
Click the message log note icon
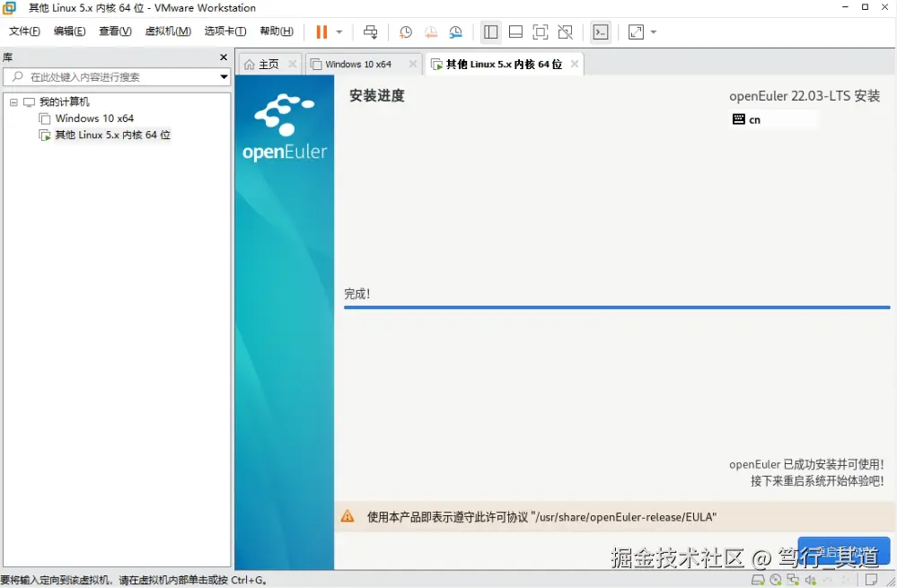coord(871,580)
